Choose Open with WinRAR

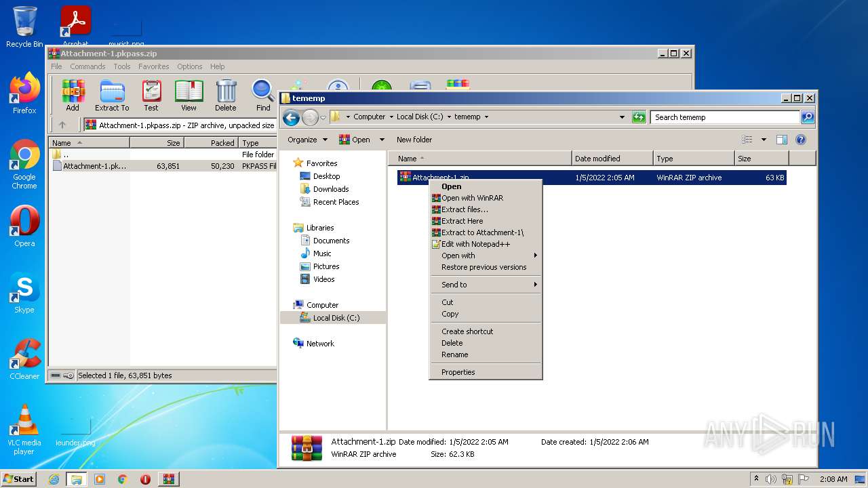point(486,198)
